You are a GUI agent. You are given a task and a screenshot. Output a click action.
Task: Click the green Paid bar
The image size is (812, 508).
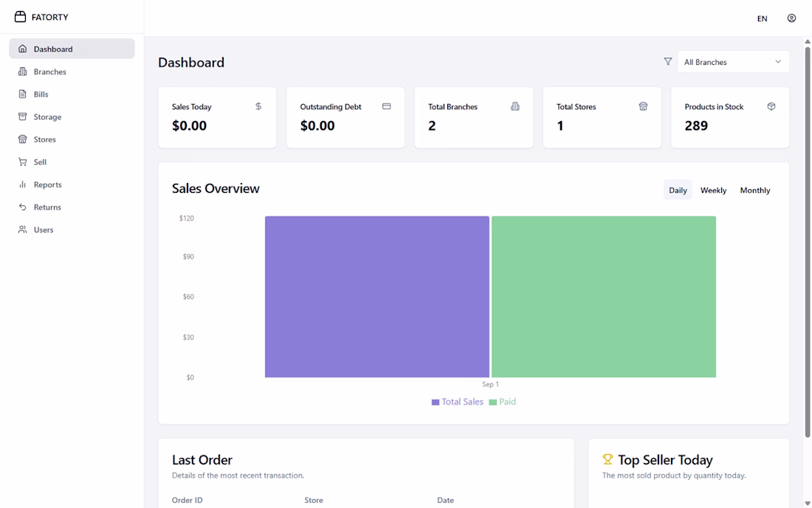(x=604, y=297)
